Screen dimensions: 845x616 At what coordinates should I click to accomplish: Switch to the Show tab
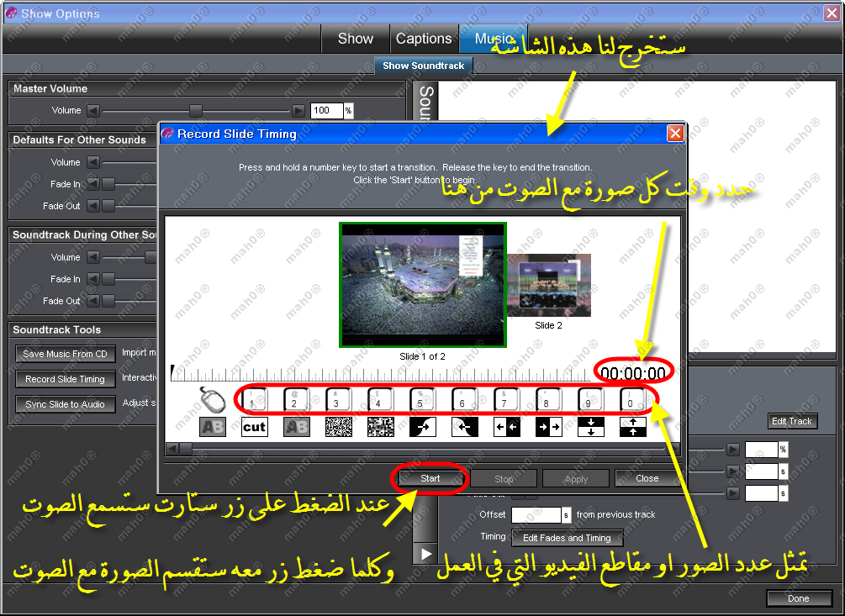tap(355, 39)
